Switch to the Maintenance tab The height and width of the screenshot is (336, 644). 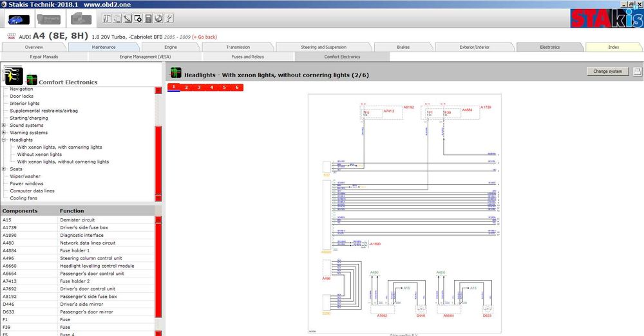tap(104, 47)
